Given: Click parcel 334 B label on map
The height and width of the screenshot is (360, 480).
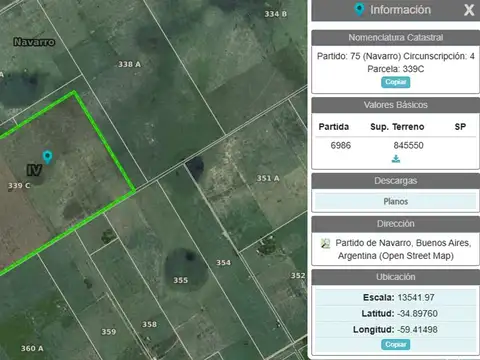Looking at the screenshot, I should point(276,14).
